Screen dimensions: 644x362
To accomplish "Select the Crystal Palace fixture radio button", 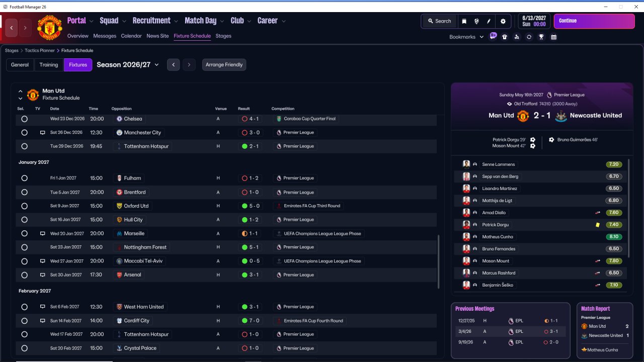I will [24, 348].
